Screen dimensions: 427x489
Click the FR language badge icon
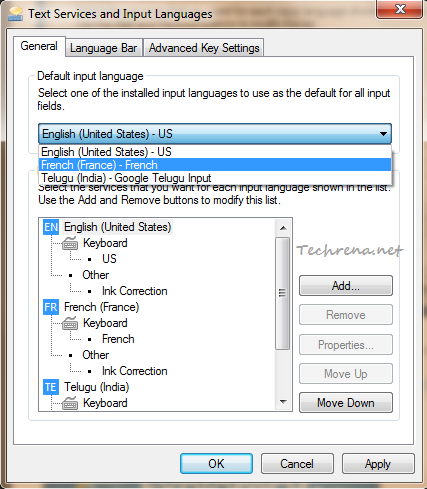(x=51, y=307)
